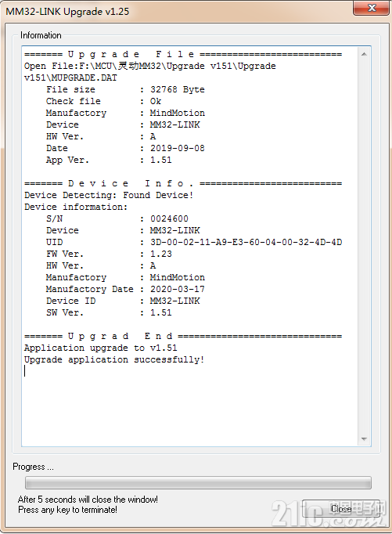Place caret on 'Upgrade application successfully!' line

114,359
